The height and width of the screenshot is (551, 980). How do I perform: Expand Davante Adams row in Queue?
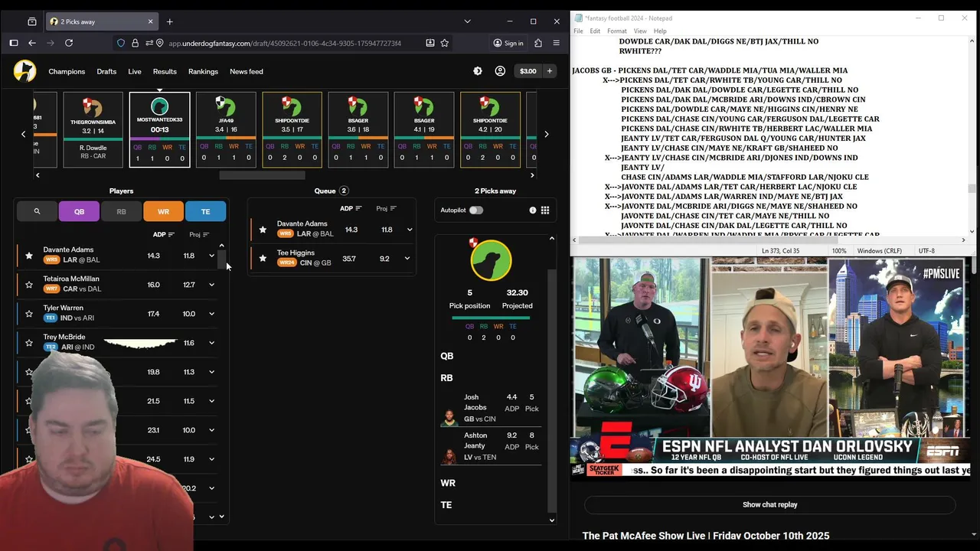tap(410, 230)
